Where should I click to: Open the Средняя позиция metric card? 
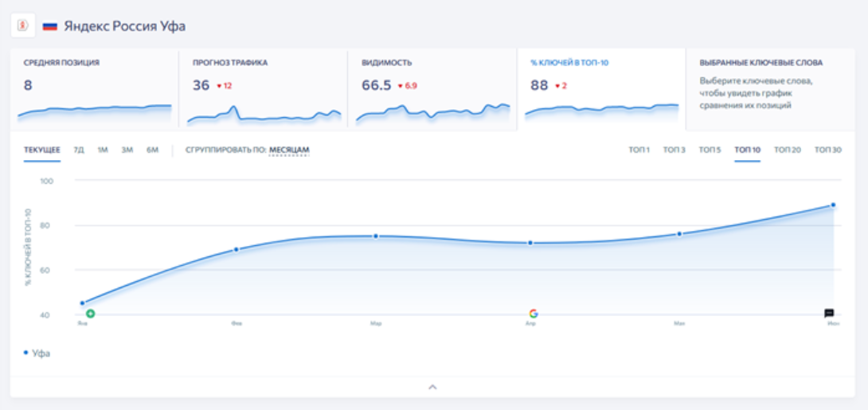point(94,88)
